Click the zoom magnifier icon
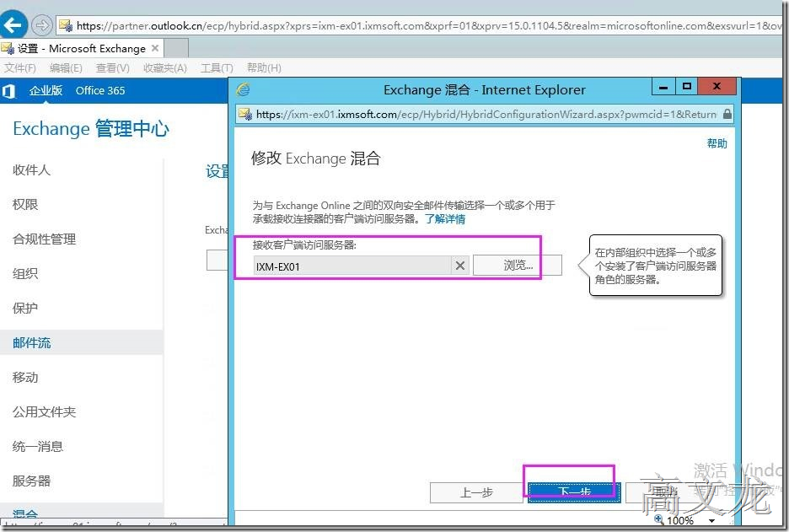This screenshot has width=789, height=532. 658,519
